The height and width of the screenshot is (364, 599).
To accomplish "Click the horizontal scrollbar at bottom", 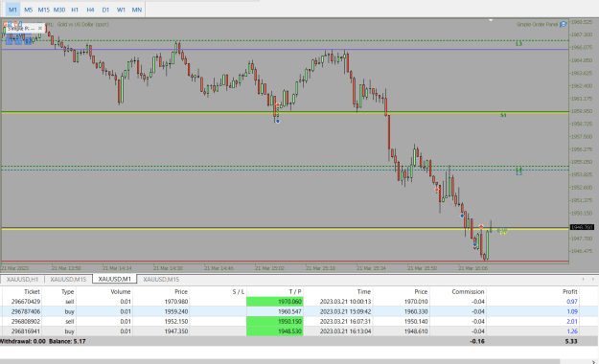I will pyautogui.click(x=280, y=361).
